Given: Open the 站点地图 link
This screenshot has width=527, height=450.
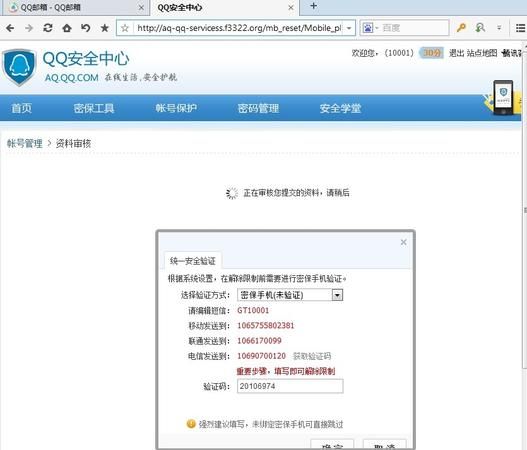Looking at the screenshot, I should (x=482, y=53).
